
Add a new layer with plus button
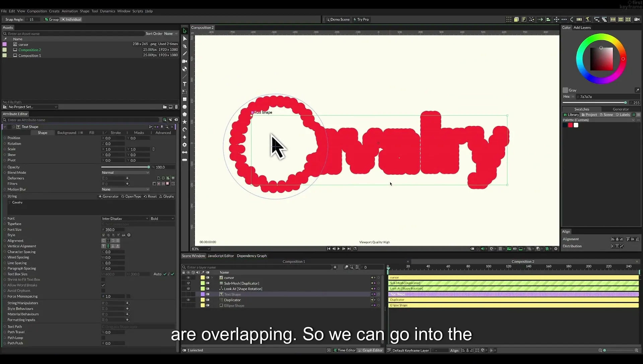[335, 267]
